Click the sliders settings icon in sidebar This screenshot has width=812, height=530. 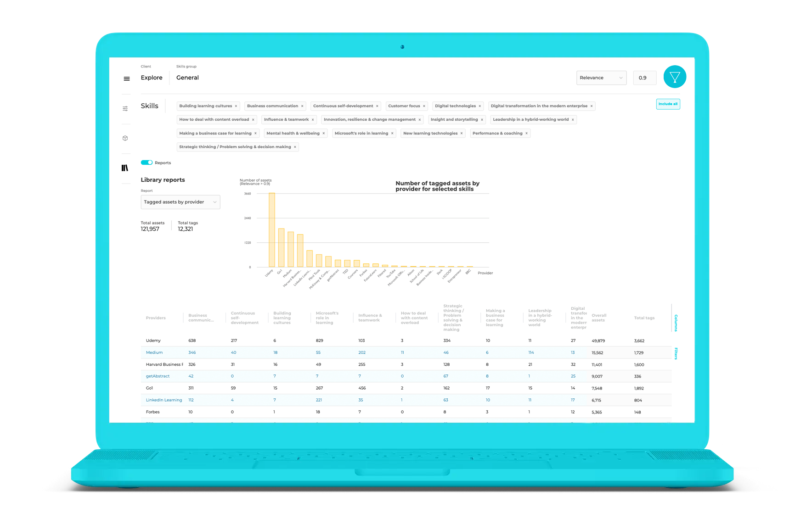(x=125, y=109)
